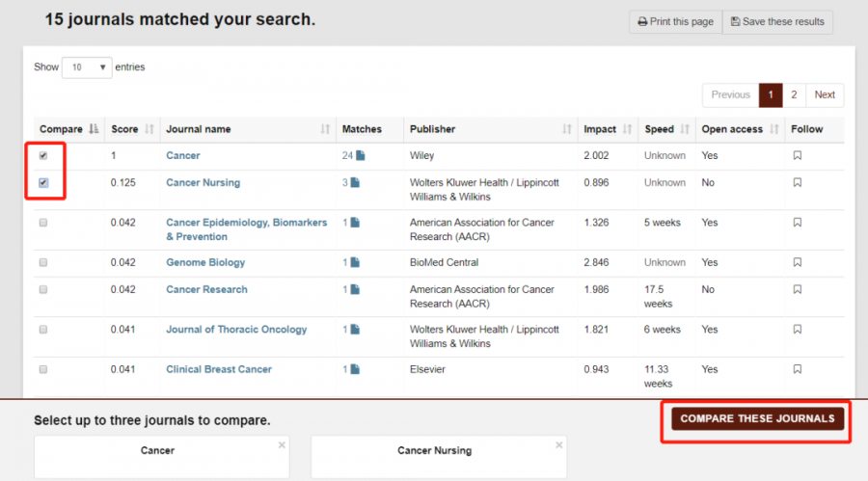Tick the compare checkbox for Genome Biology

43,262
